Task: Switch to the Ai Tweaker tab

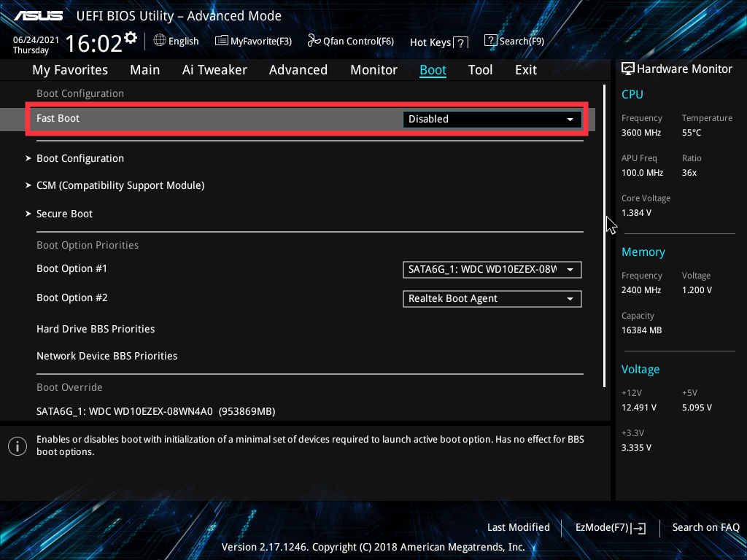Action: click(x=214, y=70)
